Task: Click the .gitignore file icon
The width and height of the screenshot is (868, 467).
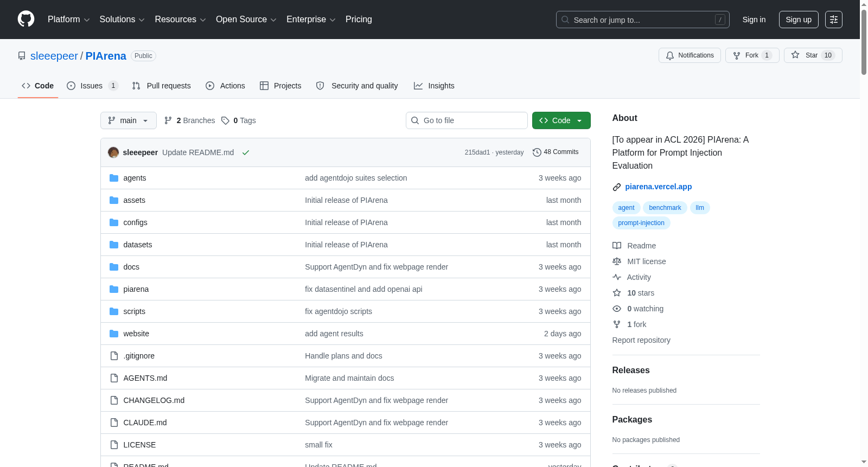Action: (x=114, y=356)
